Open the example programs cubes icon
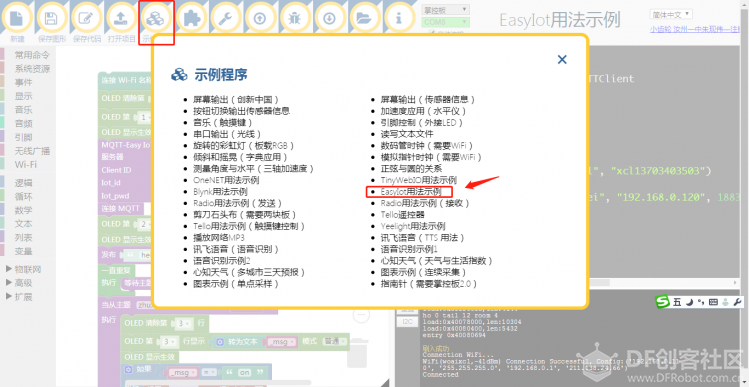Viewport: 749px width, 387px height. coord(155,18)
